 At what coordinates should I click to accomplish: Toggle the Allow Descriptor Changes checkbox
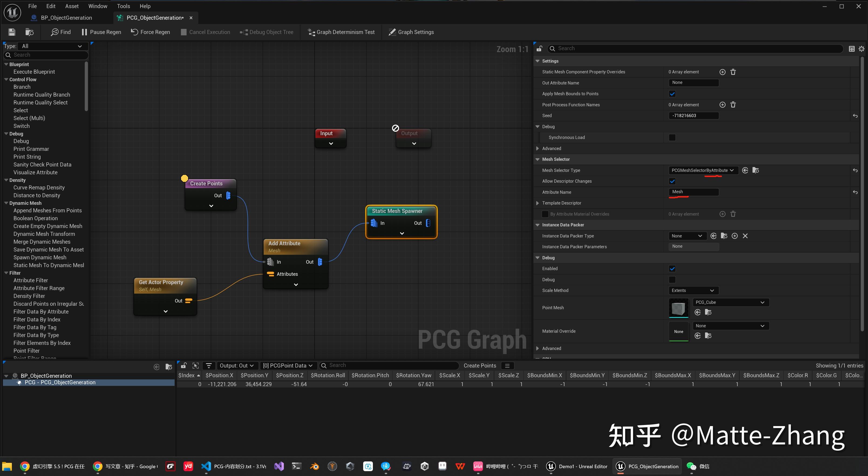672,181
